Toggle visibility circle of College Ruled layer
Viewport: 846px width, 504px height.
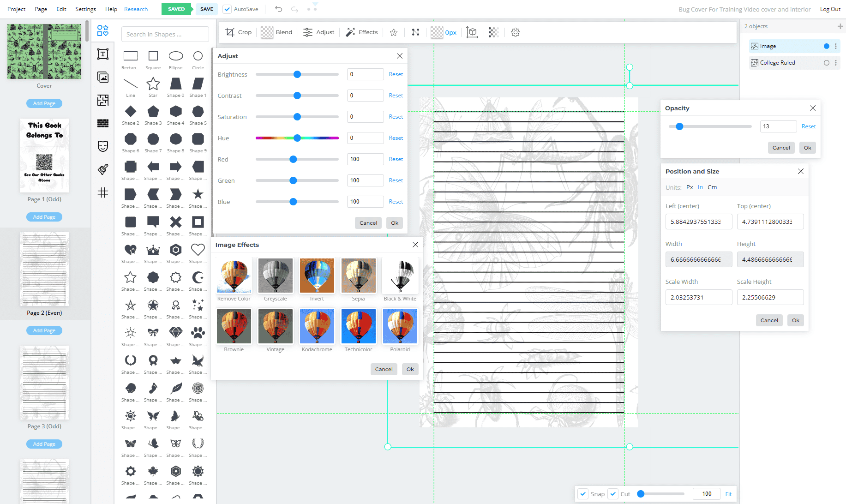(827, 63)
